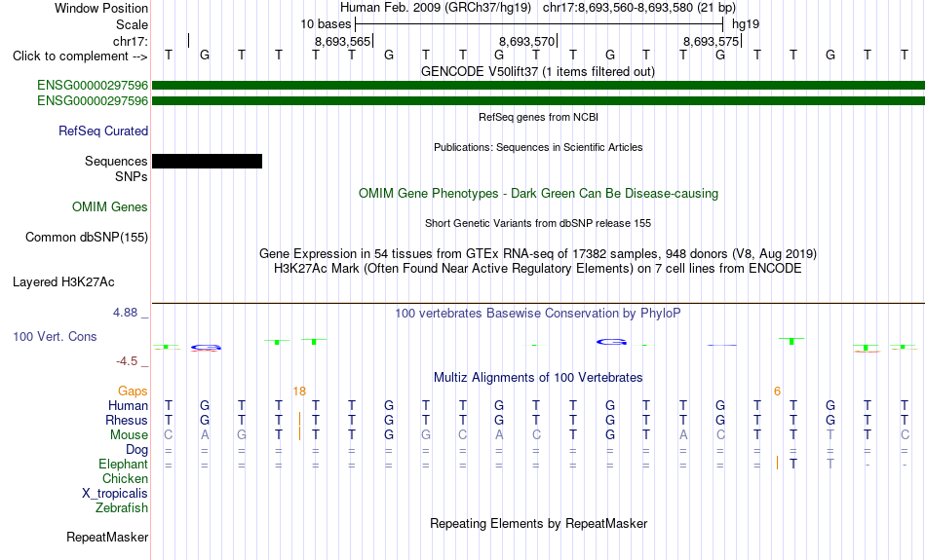Click the chr17: base position label
The image size is (926, 560).
(130, 41)
